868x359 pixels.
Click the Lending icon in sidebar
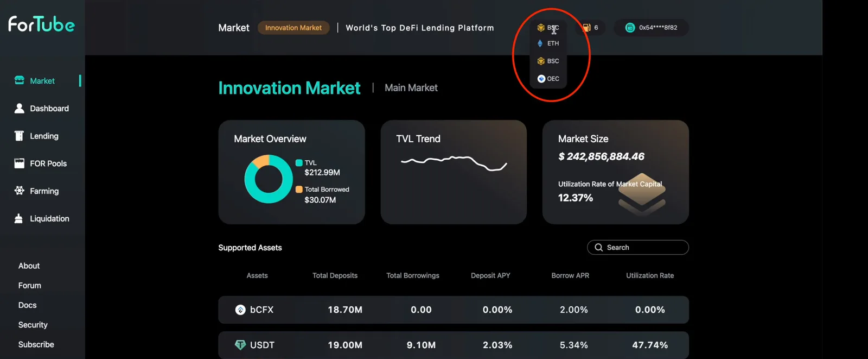[20, 136]
